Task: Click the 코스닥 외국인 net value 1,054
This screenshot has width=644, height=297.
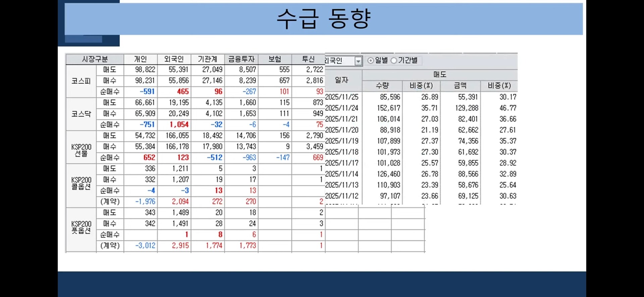Action: pos(179,125)
